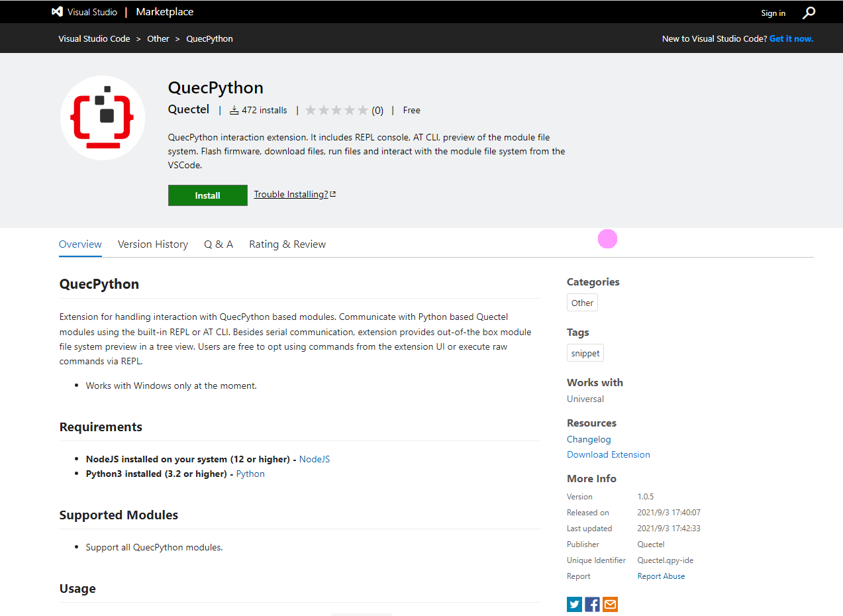Click the Supported Modules heading
The height and width of the screenshot is (616, 843).
pos(119,515)
